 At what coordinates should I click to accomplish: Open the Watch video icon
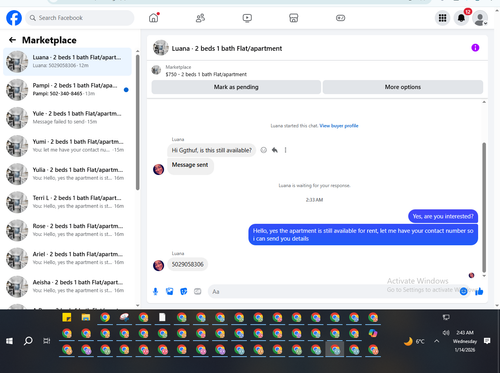coord(247,18)
